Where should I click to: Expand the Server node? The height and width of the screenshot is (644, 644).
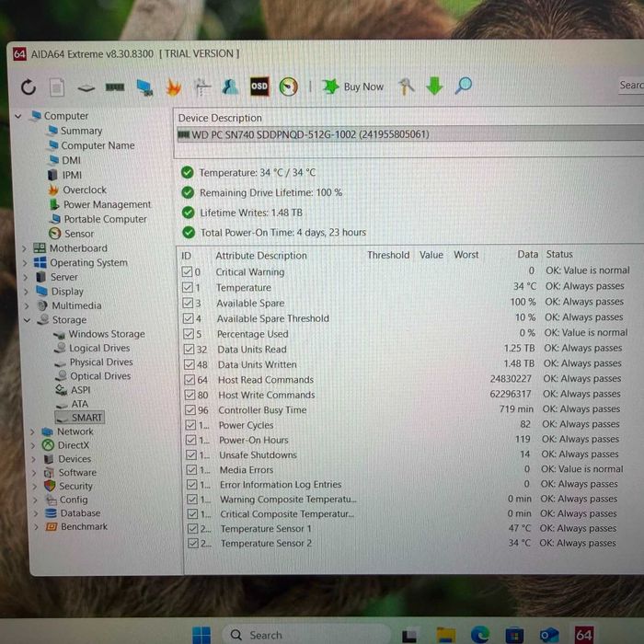point(26,277)
